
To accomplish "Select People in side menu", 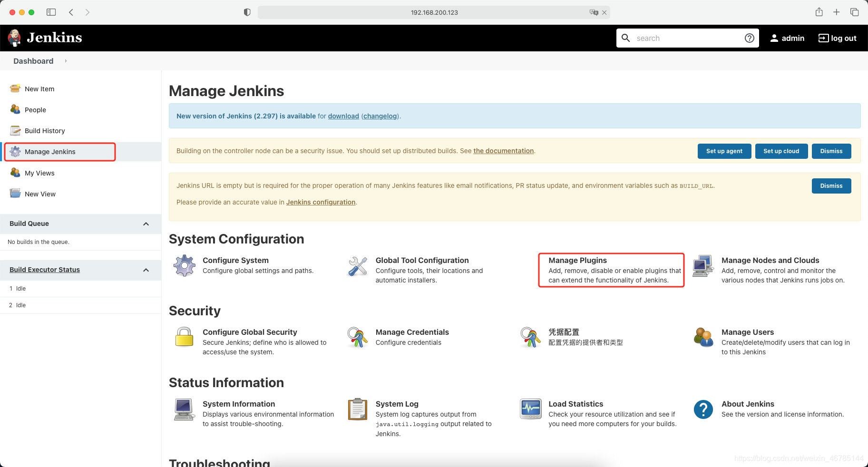I will coord(35,110).
